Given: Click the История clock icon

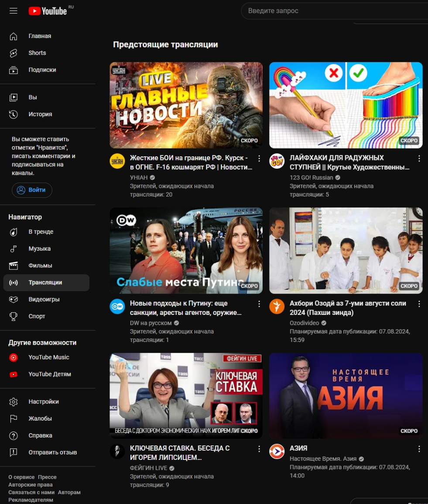Looking at the screenshot, I should pyautogui.click(x=14, y=114).
